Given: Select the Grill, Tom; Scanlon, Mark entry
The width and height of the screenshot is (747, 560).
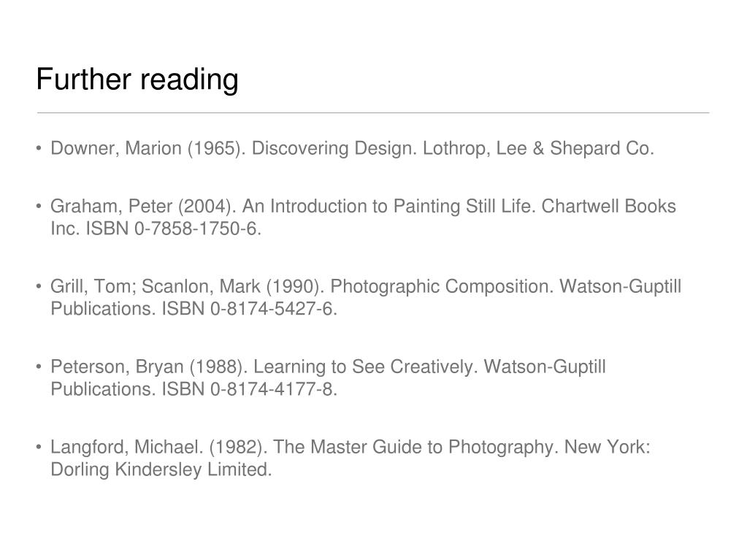Looking at the screenshot, I should pyautogui.click(x=366, y=298).
